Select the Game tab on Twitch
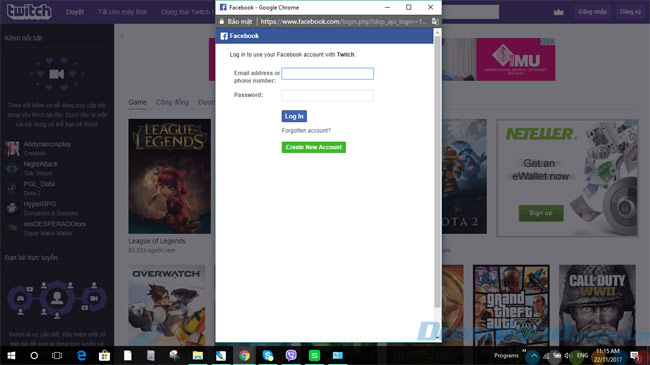650x365 pixels. click(x=137, y=102)
